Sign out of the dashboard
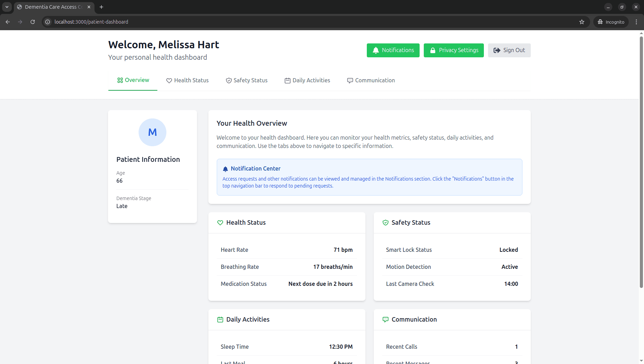Viewport: 644px width, 364px height. pos(509,50)
